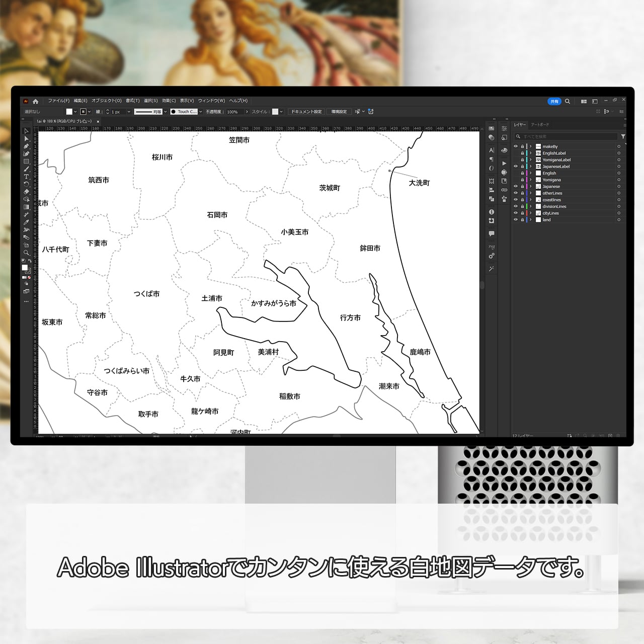Select the Zoom magnifier tool

(x=26, y=253)
